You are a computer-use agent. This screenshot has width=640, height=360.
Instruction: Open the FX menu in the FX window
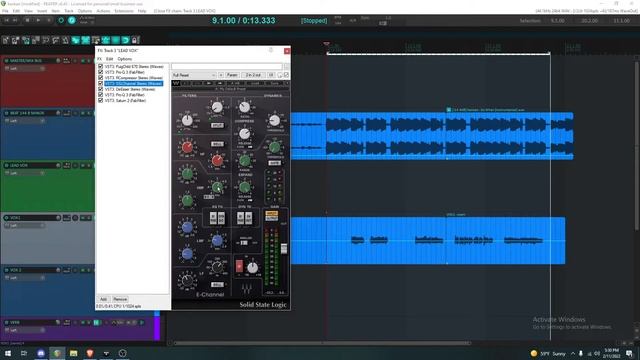click(99, 59)
